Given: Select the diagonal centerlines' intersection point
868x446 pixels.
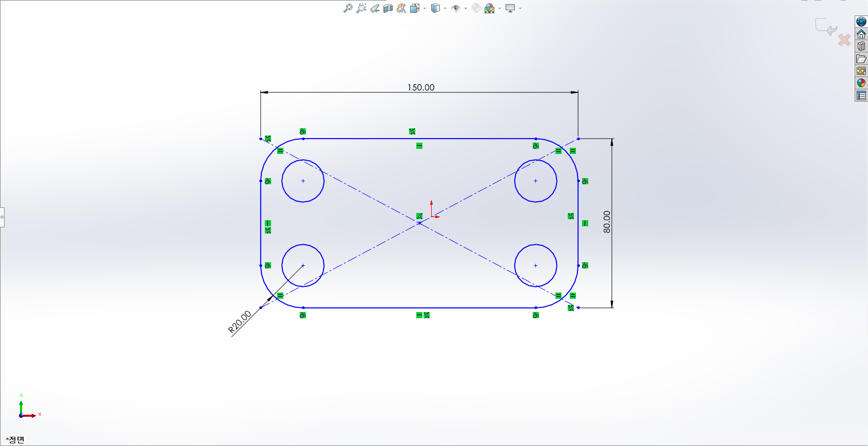Looking at the screenshot, I should [419, 223].
